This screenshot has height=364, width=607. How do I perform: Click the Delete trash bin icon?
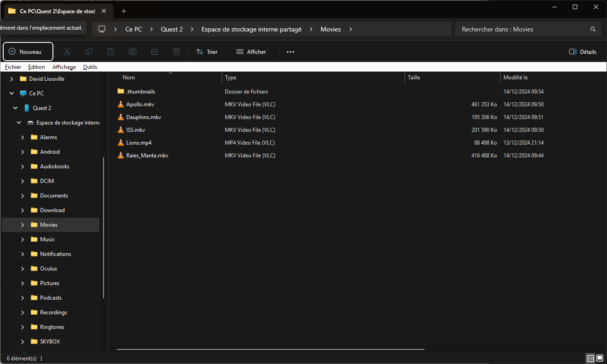[x=176, y=52]
